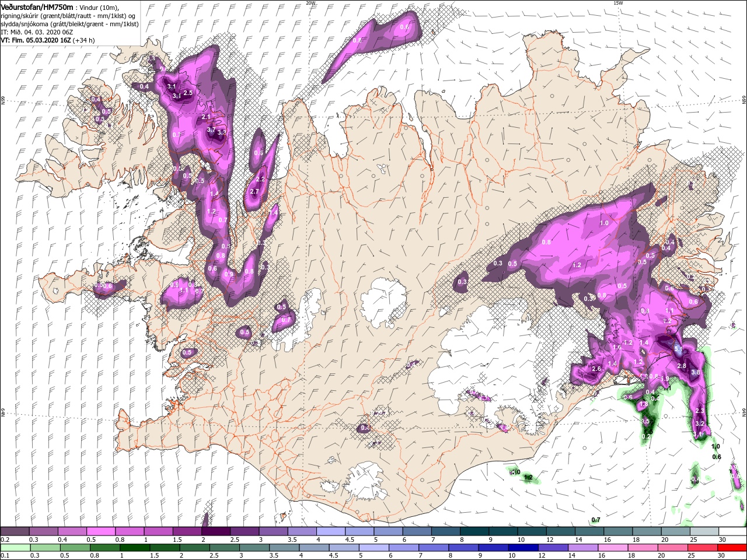Screen dimensions: 747x560
Task: Click the 2.6 precipitation value on the map
Action: click(596, 369)
